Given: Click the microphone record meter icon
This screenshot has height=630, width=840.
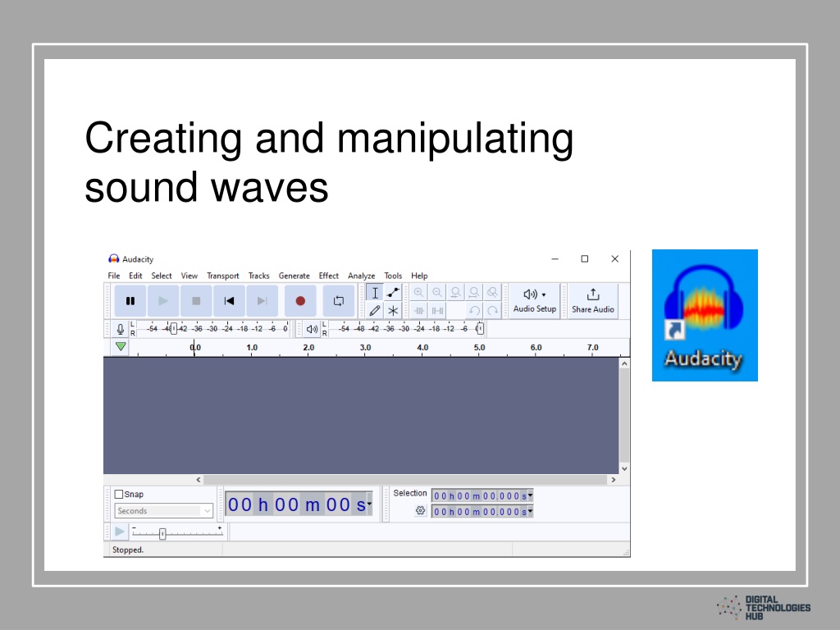Looking at the screenshot, I should click(x=121, y=329).
